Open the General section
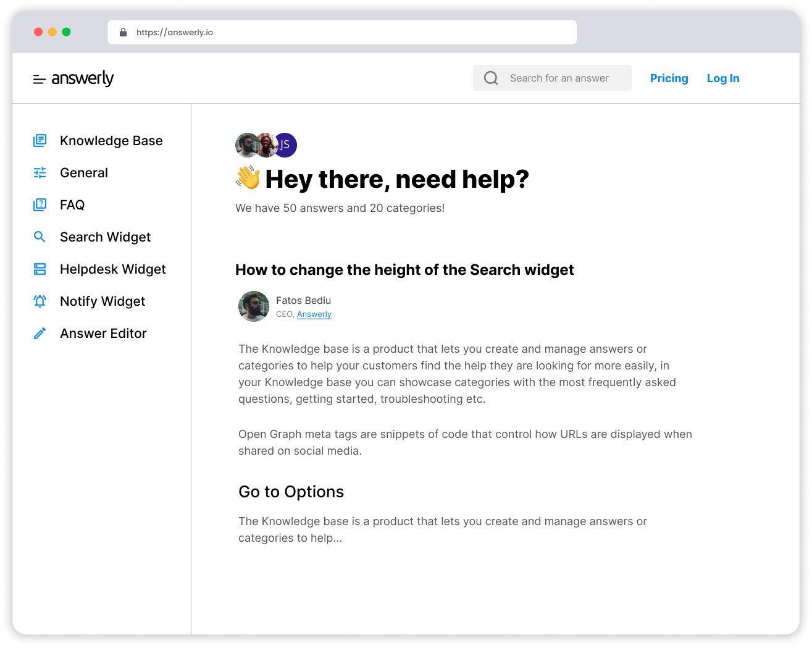The image size is (812, 648). tap(84, 173)
